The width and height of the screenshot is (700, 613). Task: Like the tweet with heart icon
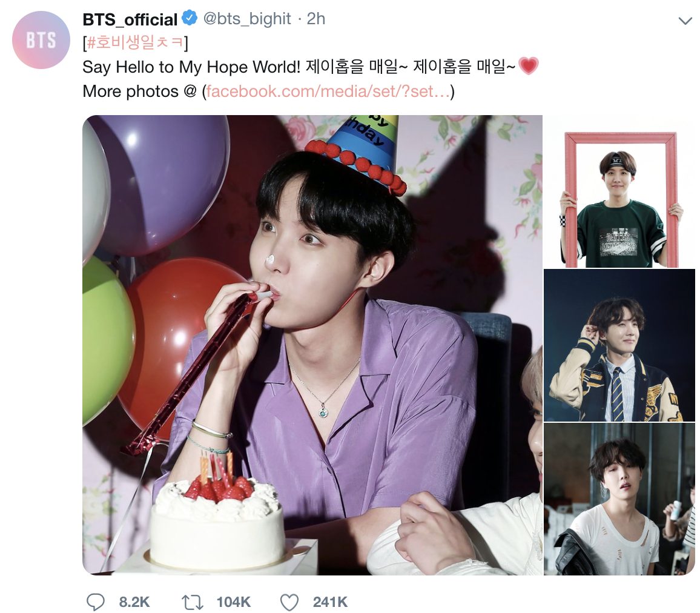coord(289,602)
